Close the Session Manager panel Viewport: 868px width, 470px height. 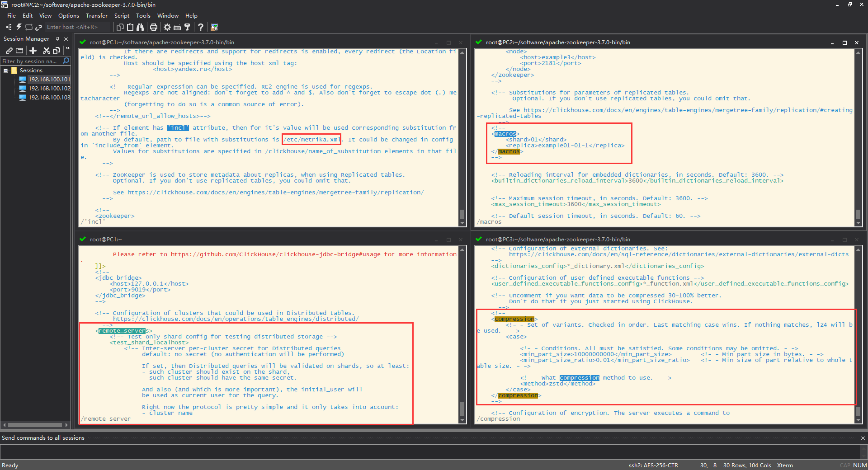click(66, 39)
